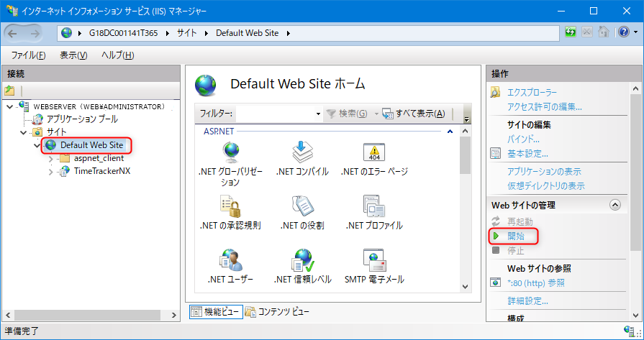Viewport: 644px width, 340px height.
Task: Open the .NET 信頼レベル icon
Action: coord(302,259)
